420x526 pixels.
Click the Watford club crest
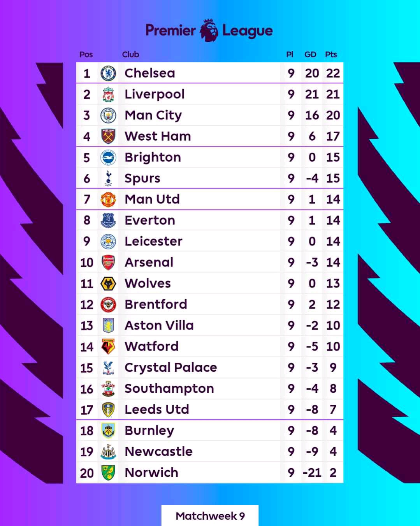coord(108,346)
